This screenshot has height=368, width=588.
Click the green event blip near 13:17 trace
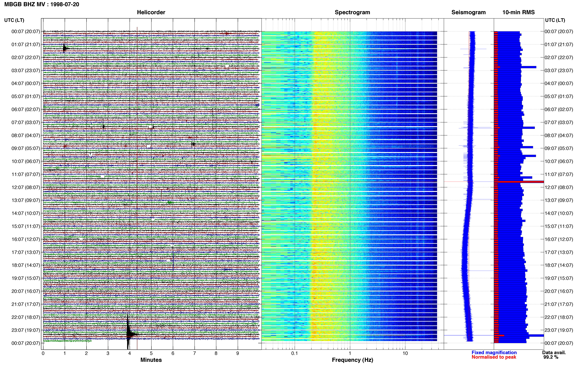click(170, 202)
